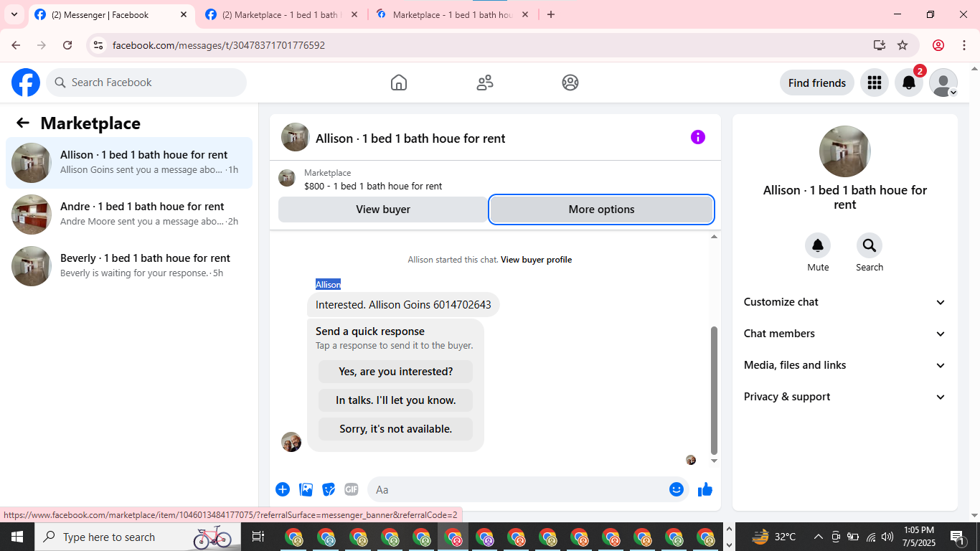
Task: Open Allison conversation in Marketplace list
Action: click(x=129, y=163)
